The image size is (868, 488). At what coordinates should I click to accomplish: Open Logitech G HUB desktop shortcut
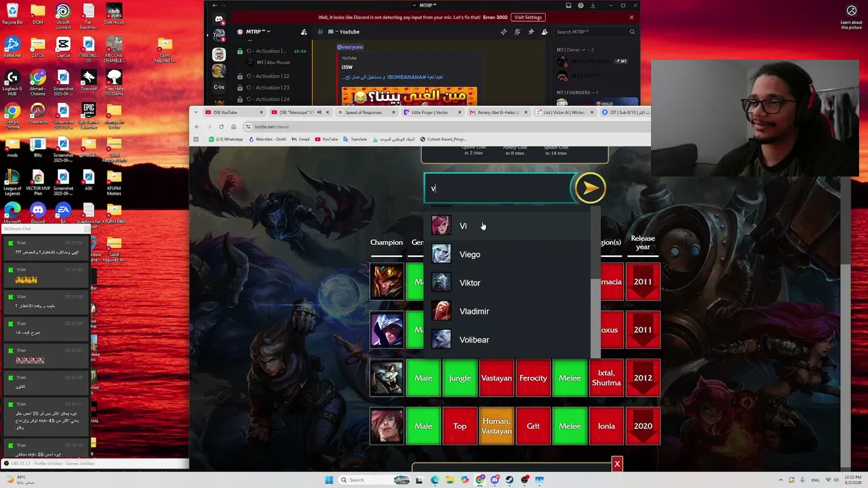[x=12, y=83]
